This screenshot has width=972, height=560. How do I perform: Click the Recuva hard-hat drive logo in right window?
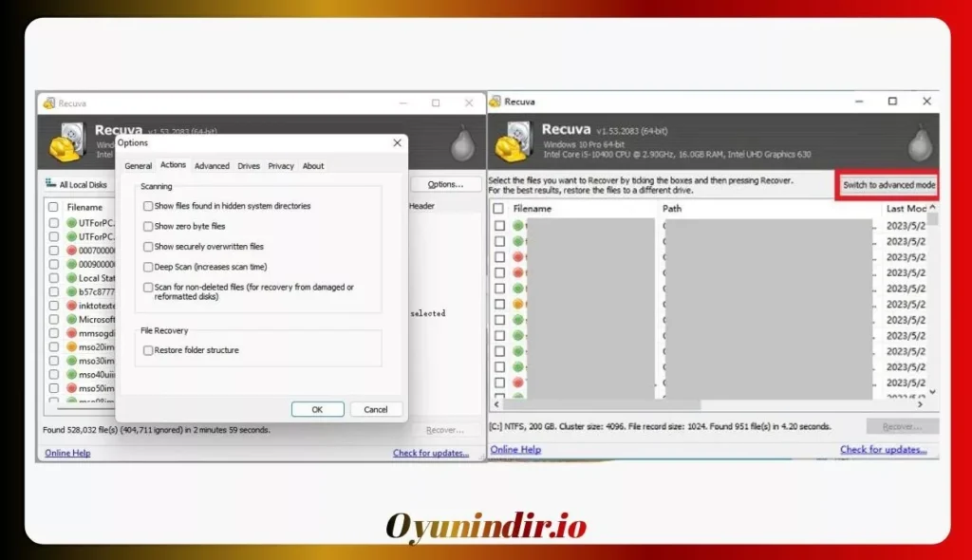click(x=514, y=141)
